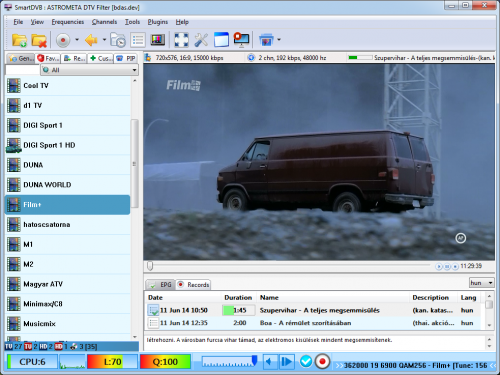Screen dimensions: 500x375
Task: Open the add-folder icon in the toolbar
Action: pyautogui.click(x=19, y=40)
